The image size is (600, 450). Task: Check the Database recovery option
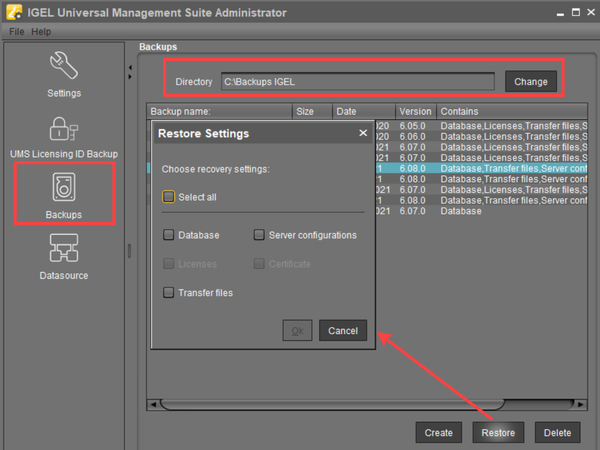coord(170,235)
